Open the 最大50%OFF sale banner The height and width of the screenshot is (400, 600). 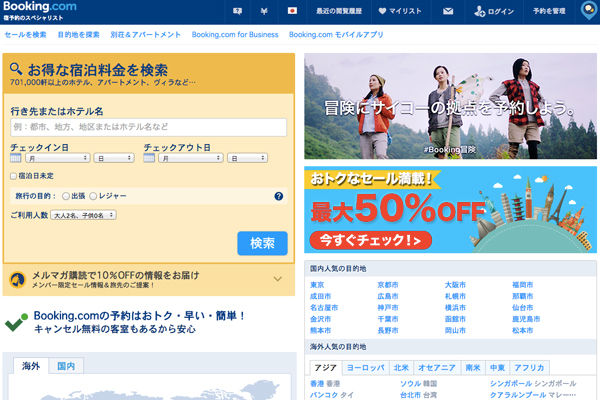(450, 209)
